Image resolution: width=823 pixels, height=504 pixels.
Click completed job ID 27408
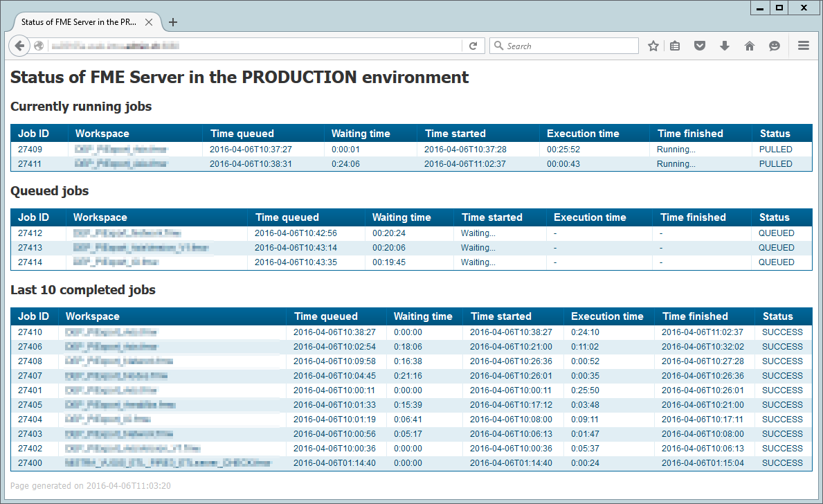tap(30, 361)
